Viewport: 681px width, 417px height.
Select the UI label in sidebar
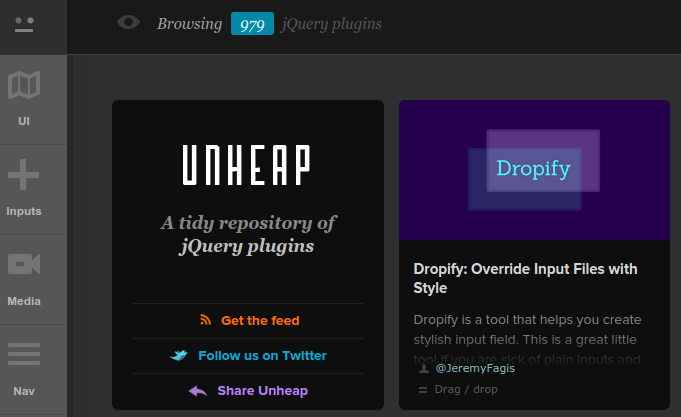(24, 121)
